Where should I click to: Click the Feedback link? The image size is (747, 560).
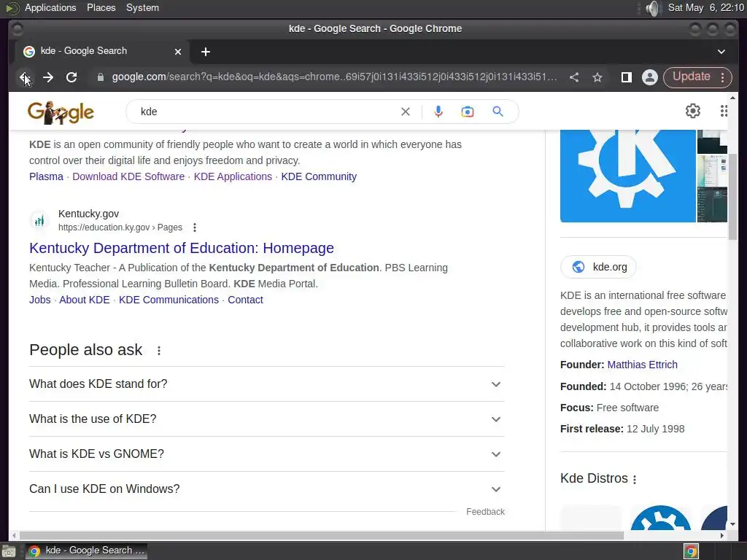[x=485, y=512]
